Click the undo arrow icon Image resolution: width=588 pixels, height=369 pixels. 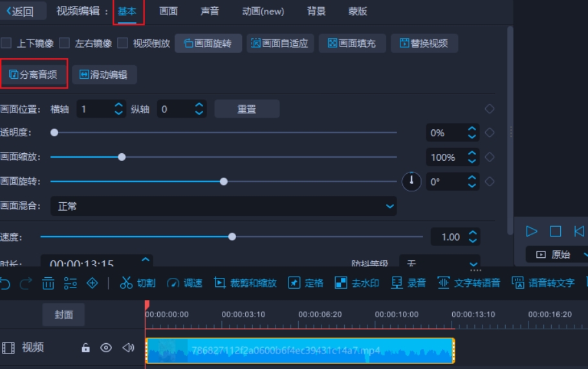5,284
